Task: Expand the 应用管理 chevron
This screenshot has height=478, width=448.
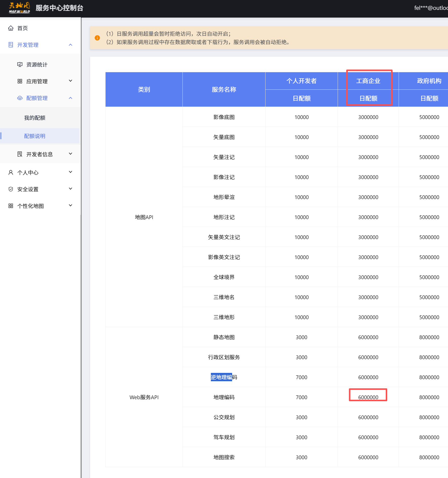Action: point(71,81)
